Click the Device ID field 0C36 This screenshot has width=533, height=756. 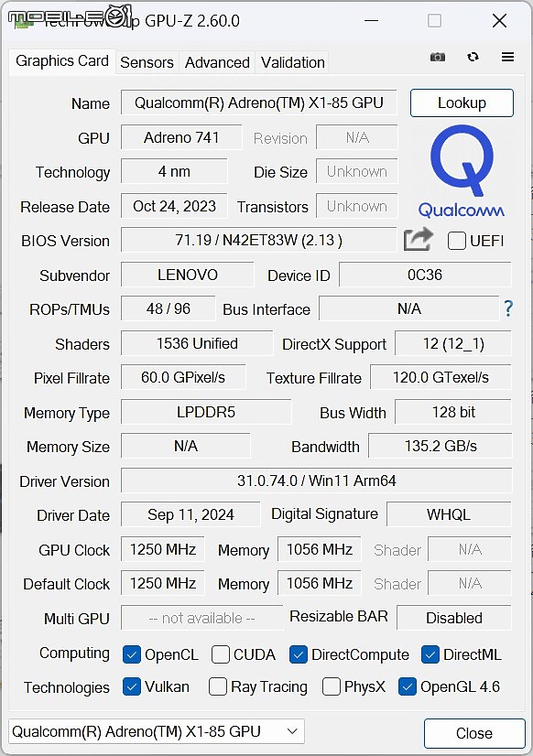click(425, 275)
